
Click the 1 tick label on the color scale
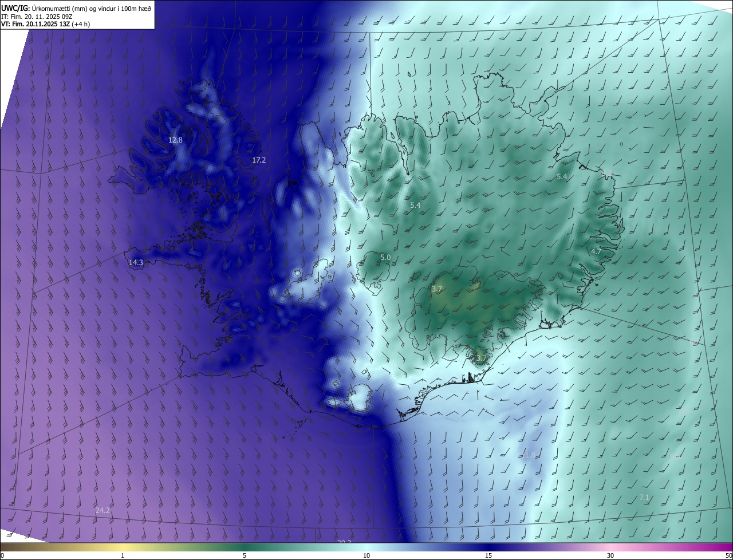123,555
